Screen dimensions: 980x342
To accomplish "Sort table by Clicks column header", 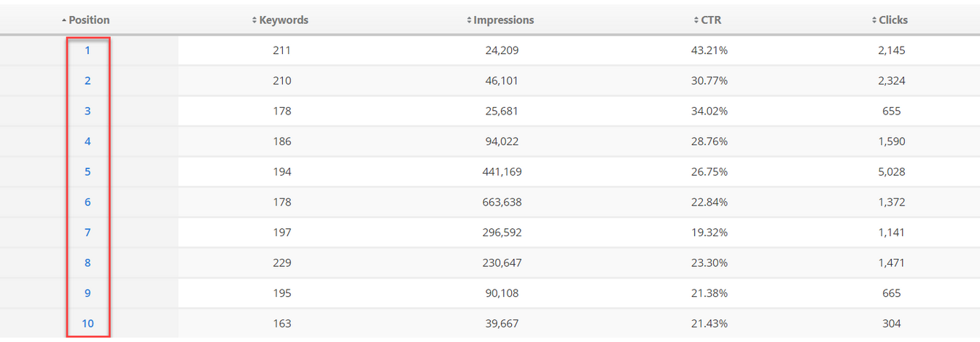I will coord(890,20).
